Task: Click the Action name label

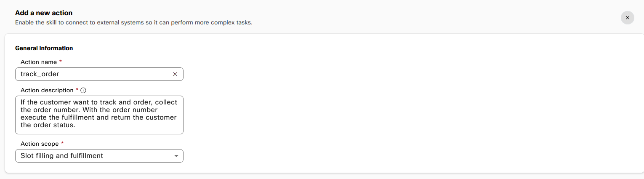Action: click(x=39, y=62)
